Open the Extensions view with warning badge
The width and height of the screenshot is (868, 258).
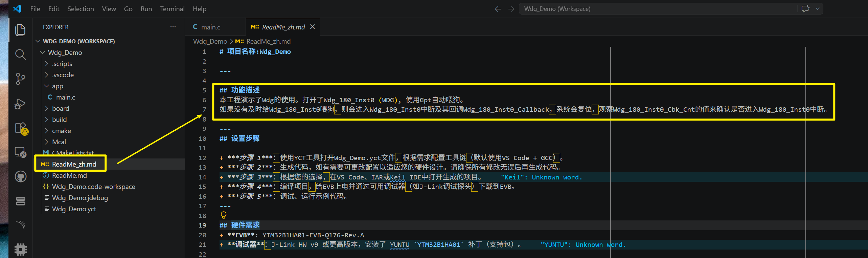tap(21, 129)
